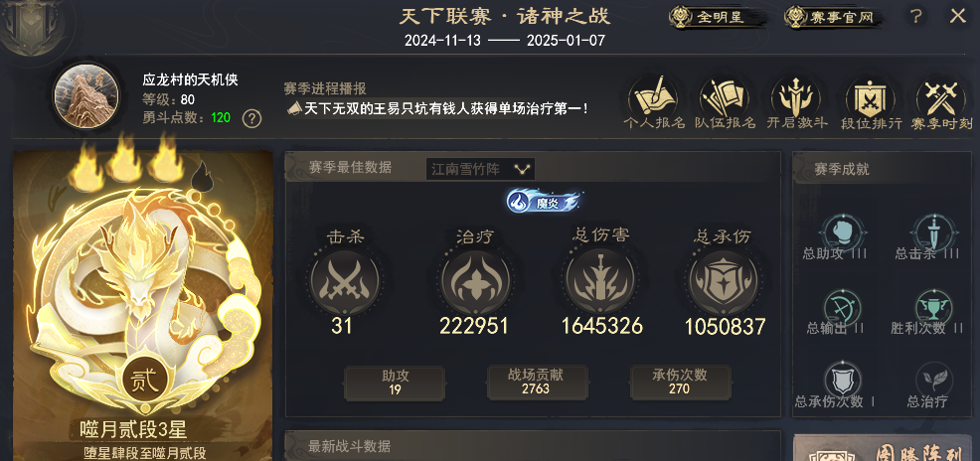
Task: Open 赛季时刻 season moments icon
Action: (x=942, y=102)
